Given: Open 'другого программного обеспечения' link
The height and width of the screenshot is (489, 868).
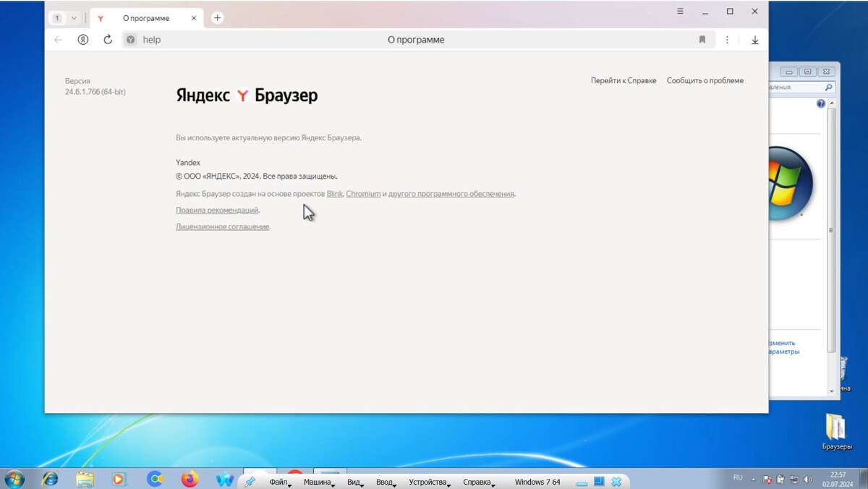Looking at the screenshot, I should pyautogui.click(x=451, y=194).
